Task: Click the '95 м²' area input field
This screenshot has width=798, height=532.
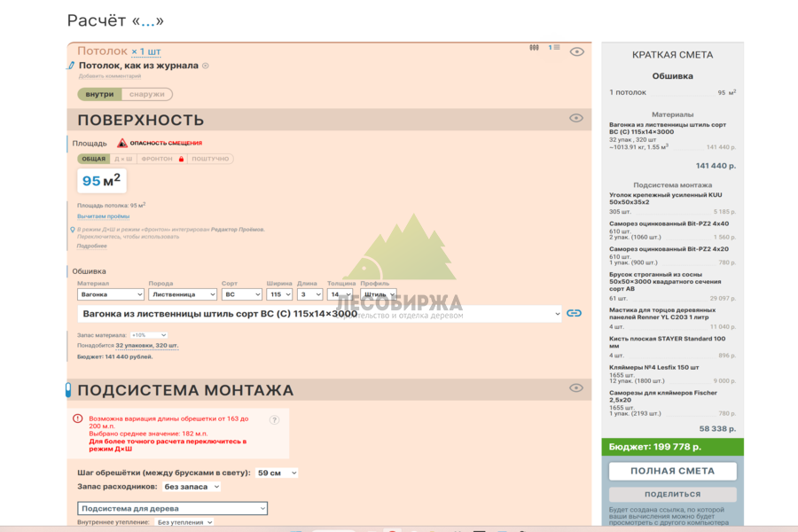Action: 102,181
